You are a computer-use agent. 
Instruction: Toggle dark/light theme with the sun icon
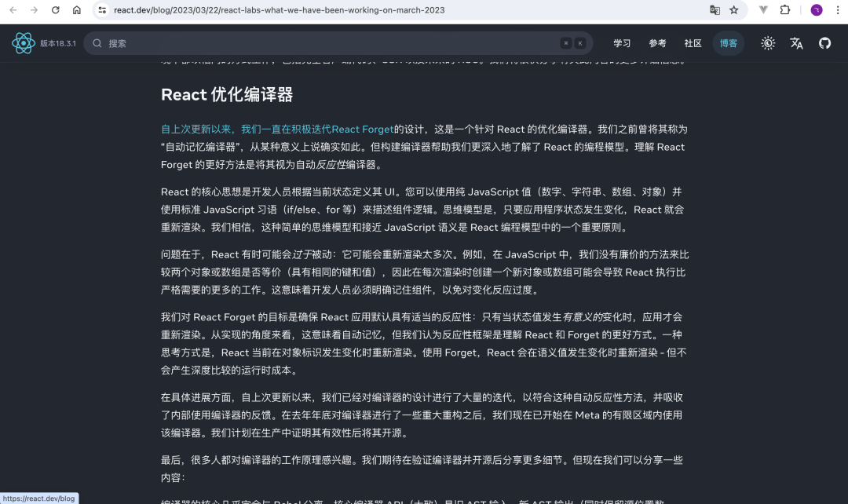[768, 43]
